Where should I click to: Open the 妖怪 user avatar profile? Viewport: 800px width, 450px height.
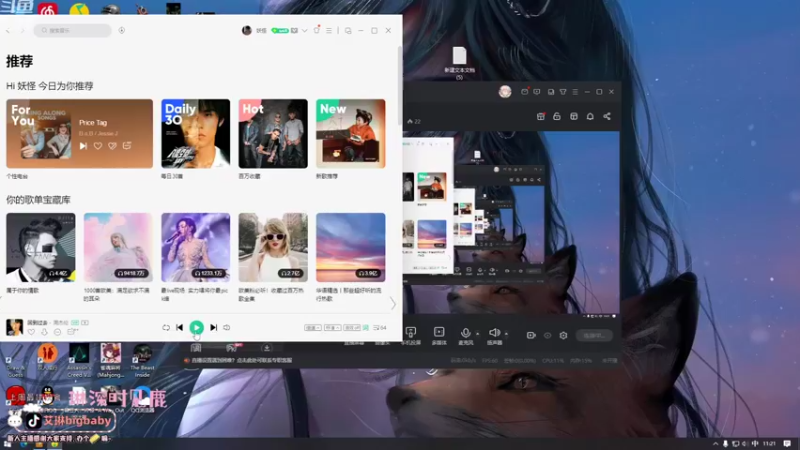[247, 31]
